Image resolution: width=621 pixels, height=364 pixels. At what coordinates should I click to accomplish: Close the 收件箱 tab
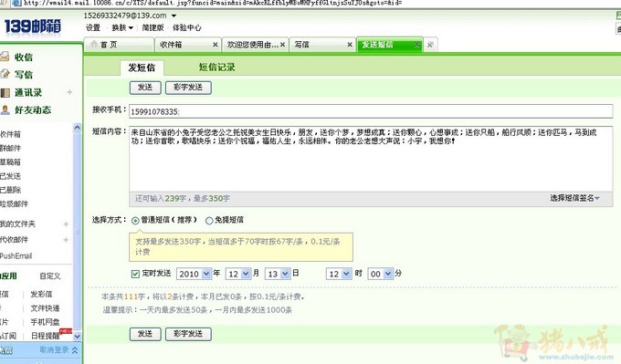215,45
